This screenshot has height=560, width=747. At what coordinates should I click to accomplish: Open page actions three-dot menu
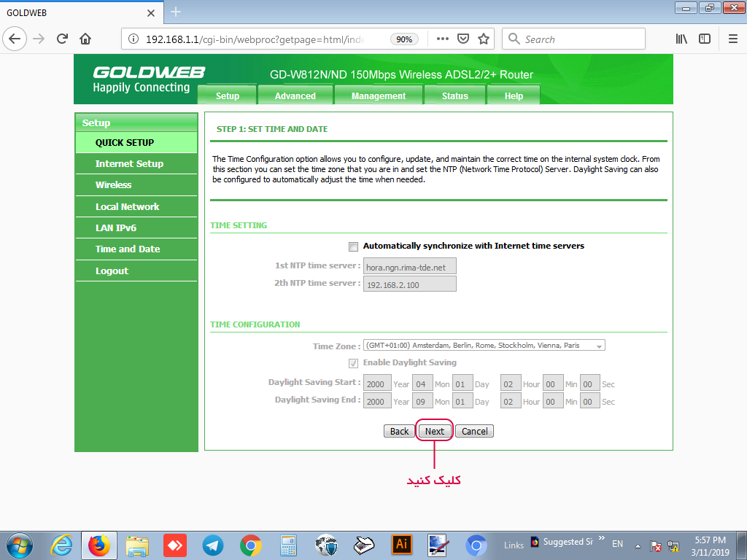coord(442,39)
